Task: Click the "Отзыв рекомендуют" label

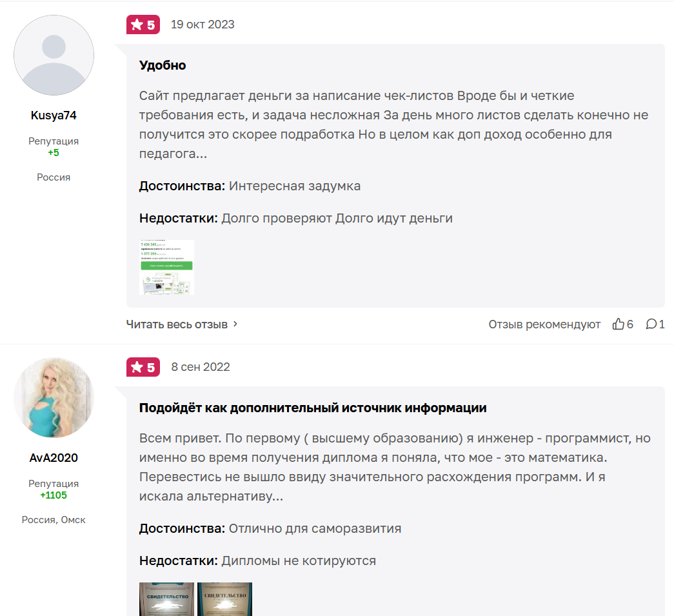Action: coord(544,324)
